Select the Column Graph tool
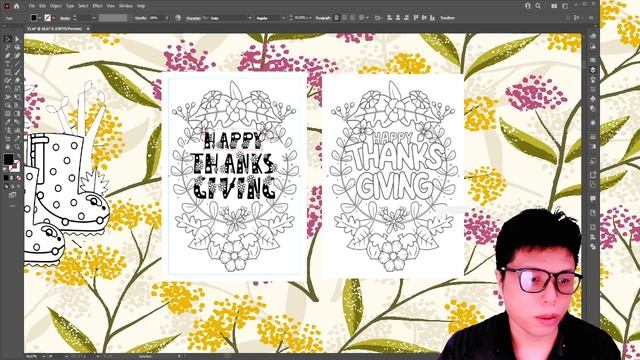Viewport: 640px width, 360px height. [x=17, y=130]
